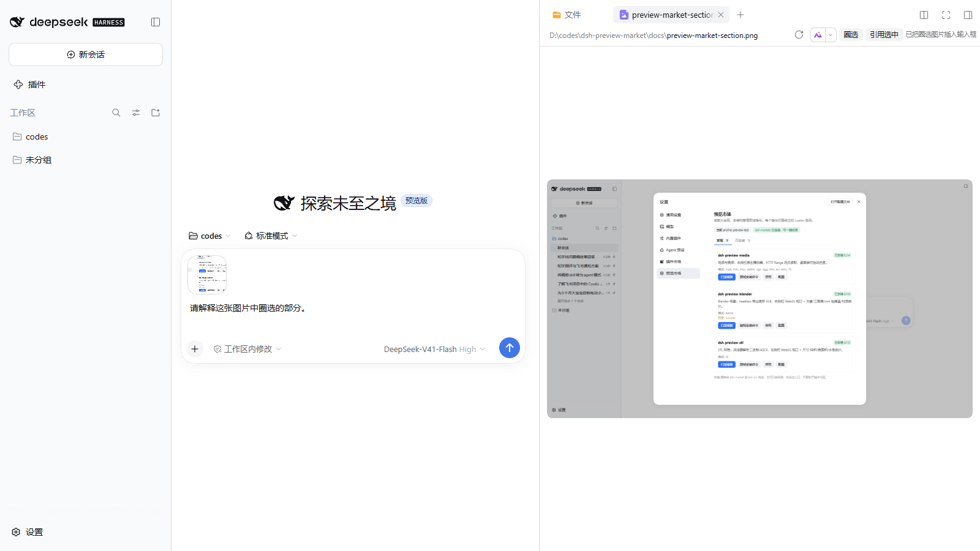Screen dimensions: 980x551
Task: Start a new chat with 新会话
Action: click(x=86, y=54)
